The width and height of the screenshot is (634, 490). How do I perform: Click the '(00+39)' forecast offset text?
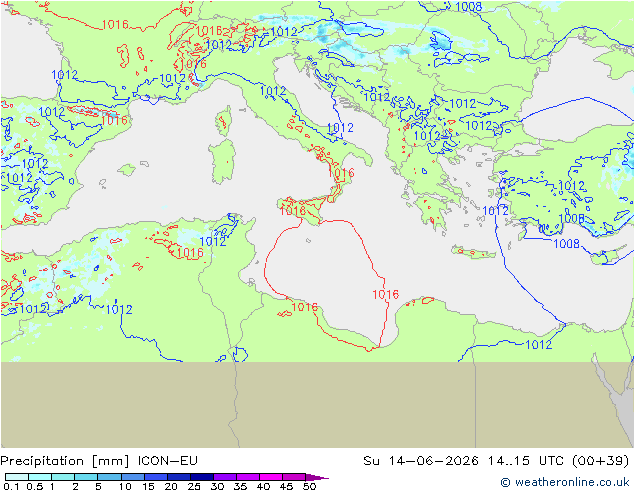pos(601,461)
